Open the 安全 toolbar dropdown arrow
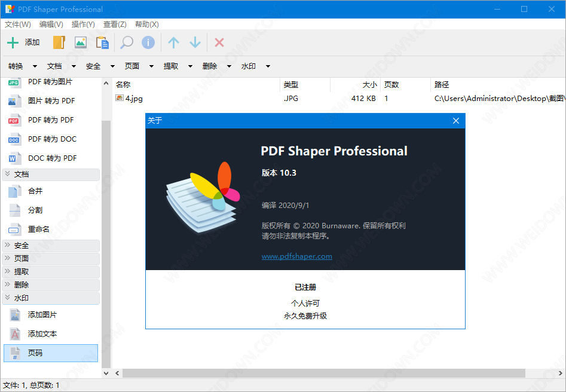 (x=112, y=66)
